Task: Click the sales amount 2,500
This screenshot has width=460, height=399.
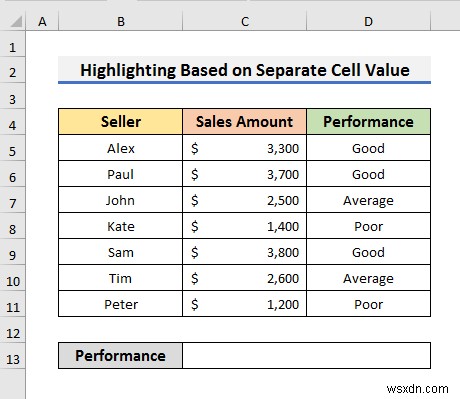Action: tap(244, 200)
